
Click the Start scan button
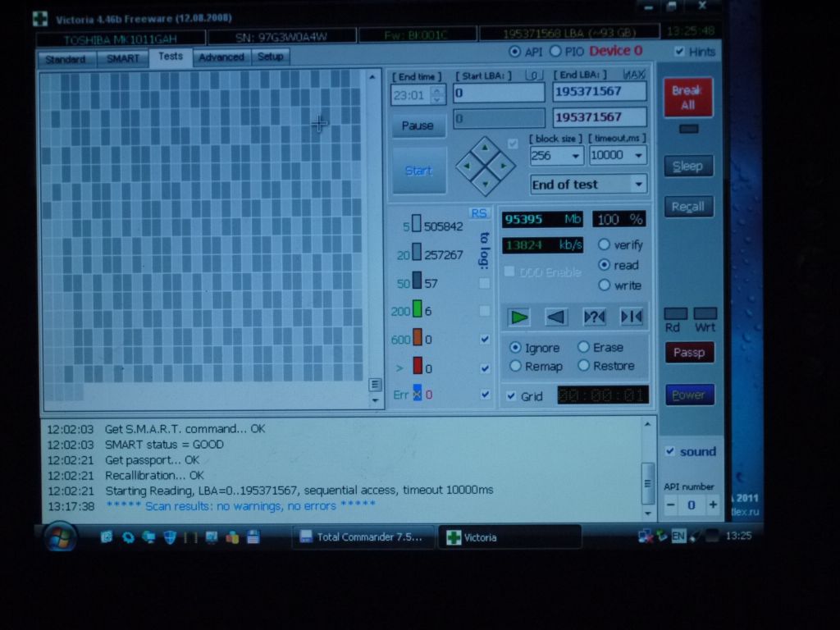pos(418,171)
